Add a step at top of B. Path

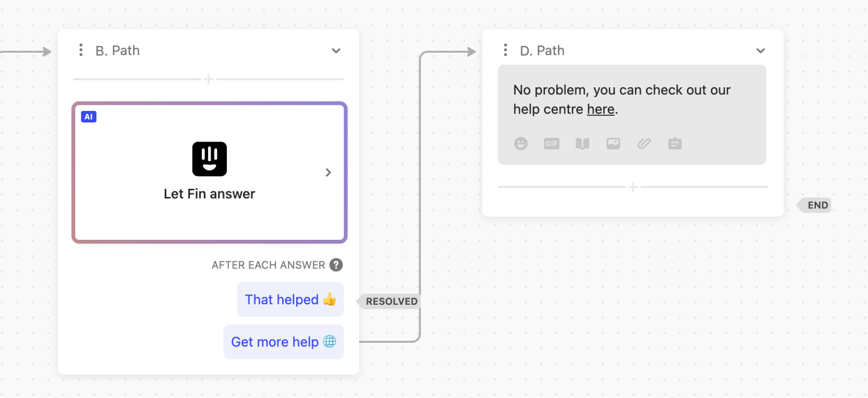coord(208,79)
